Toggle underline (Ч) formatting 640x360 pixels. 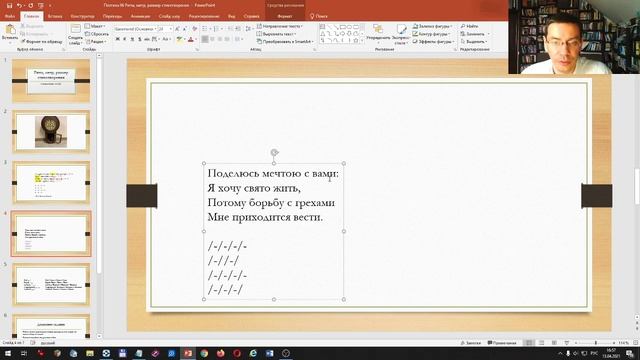pyautogui.click(x=132, y=39)
